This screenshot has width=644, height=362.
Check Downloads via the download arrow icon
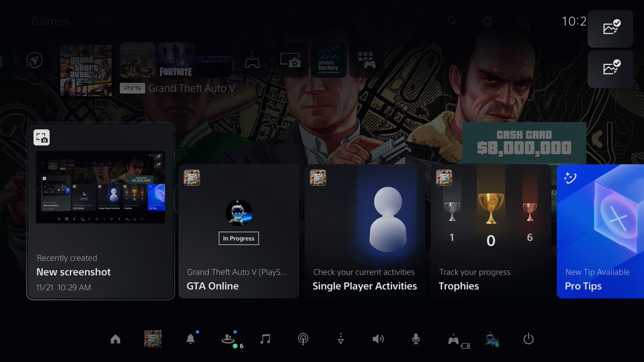pos(340,338)
